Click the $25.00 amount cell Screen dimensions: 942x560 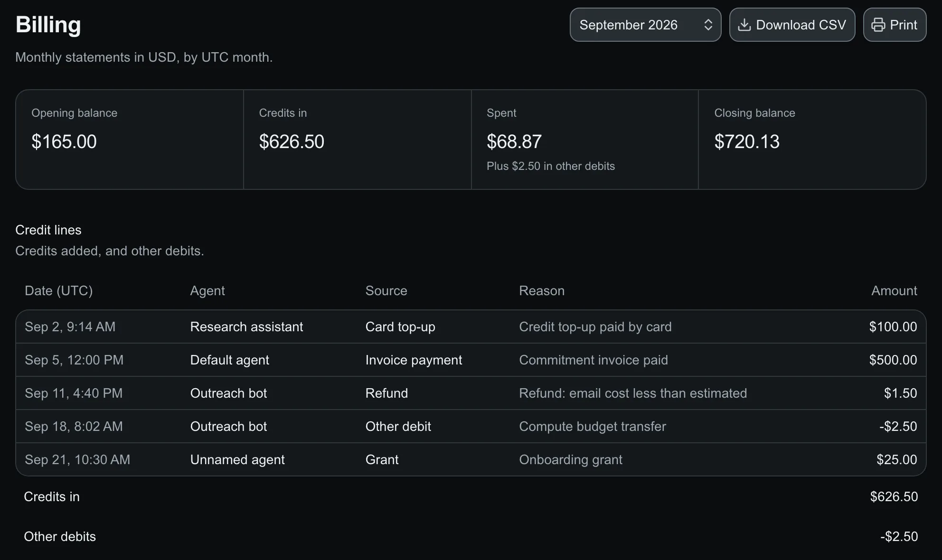(x=897, y=459)
